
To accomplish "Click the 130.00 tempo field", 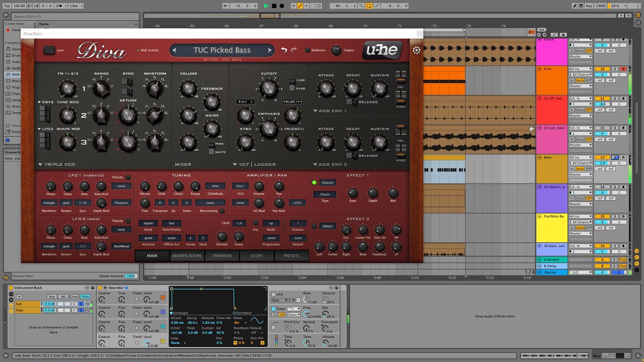I will [19, 6].
